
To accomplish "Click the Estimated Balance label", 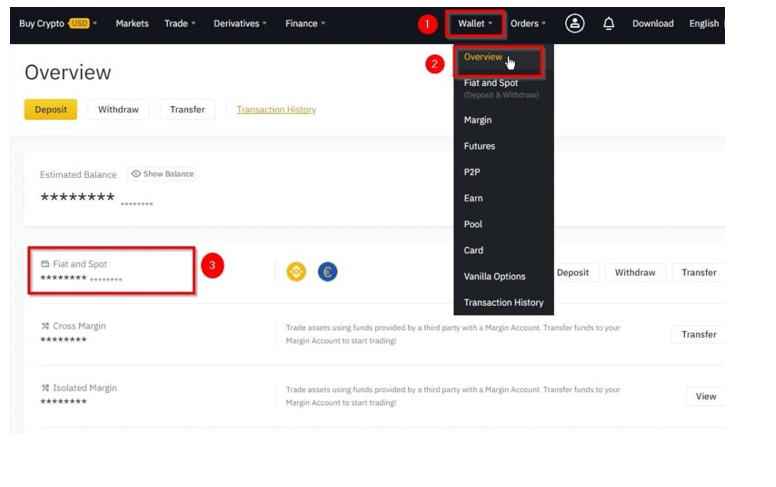I will pos(78,174).
